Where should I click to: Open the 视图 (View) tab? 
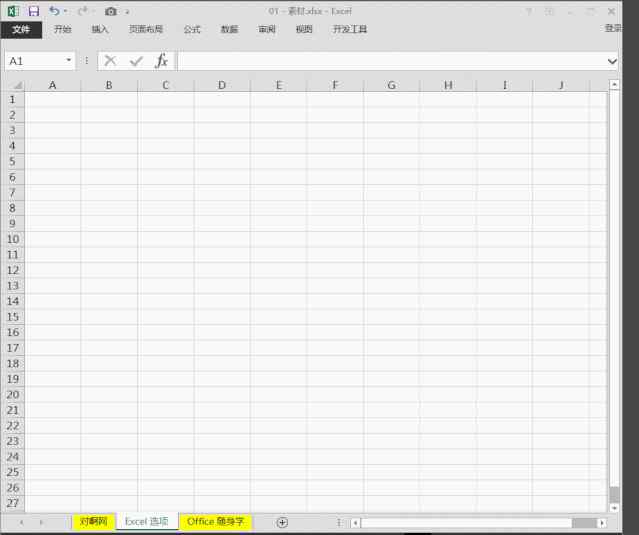[304, 29]
